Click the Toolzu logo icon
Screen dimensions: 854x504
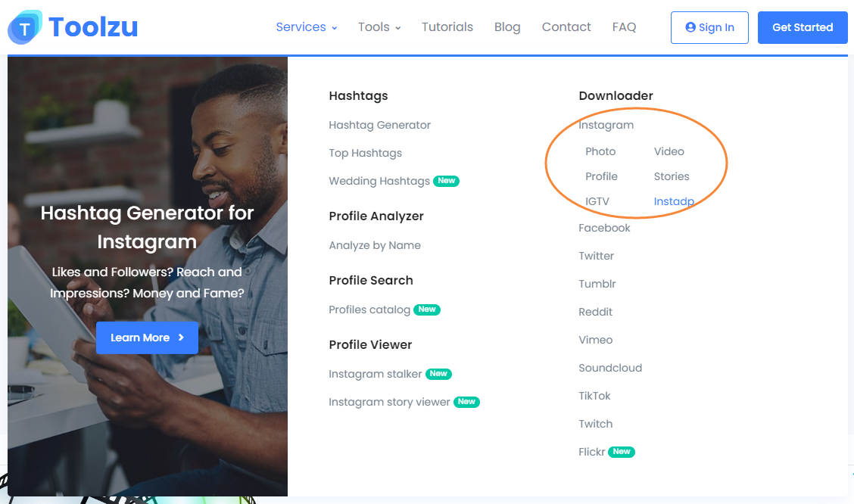click(x=25, y=27)
